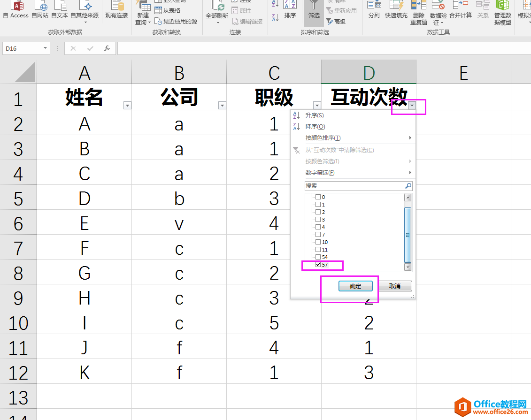The image size is (531, 420).
Task: Check the 1 filter checkbox
Action: point(318,205)
